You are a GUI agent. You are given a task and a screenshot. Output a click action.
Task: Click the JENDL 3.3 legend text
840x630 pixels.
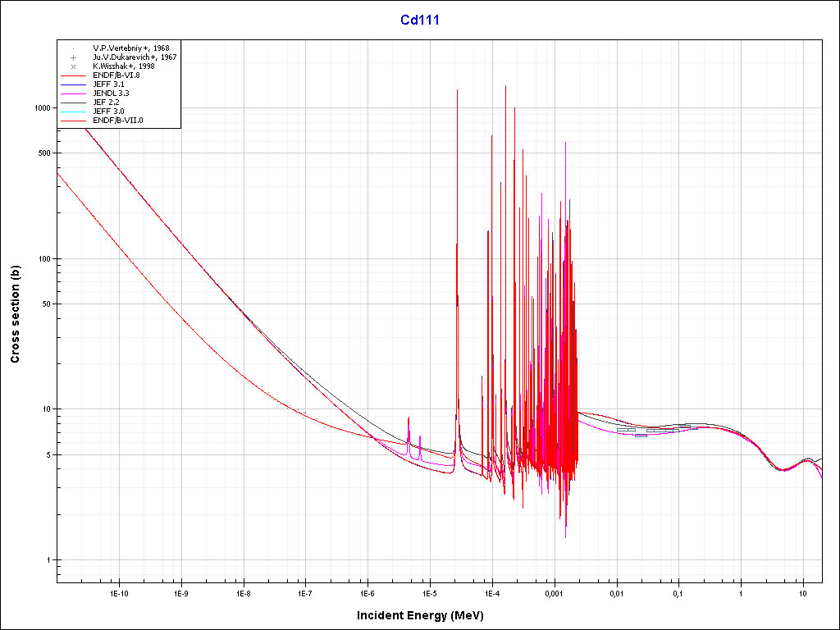(111, 94)
